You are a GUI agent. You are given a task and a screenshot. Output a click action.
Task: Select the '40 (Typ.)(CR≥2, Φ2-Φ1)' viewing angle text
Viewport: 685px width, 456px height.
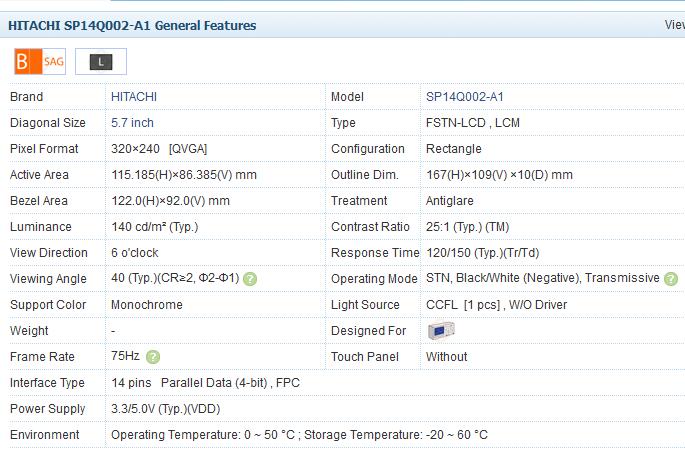coord(175,278)
